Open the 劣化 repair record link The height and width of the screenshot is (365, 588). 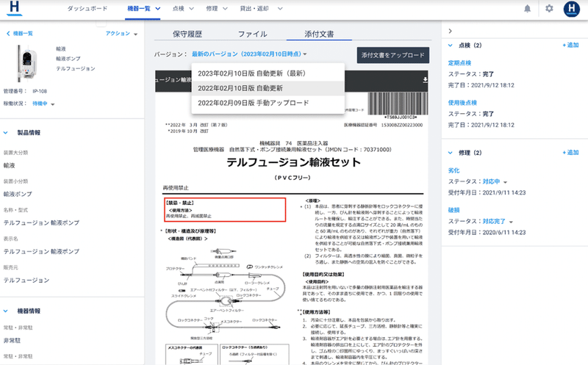[453, 170]
